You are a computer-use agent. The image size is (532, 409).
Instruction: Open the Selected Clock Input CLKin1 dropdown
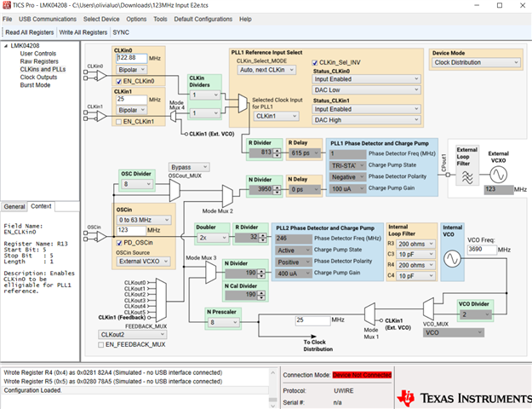pyautogui.click(x=276, y=116)
